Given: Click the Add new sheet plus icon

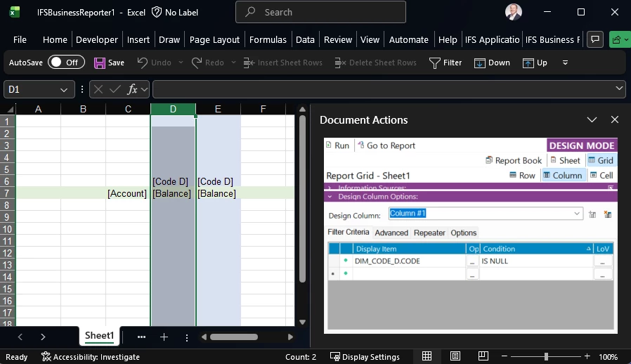Looking at the screenshot, I should tap(164, 337).
